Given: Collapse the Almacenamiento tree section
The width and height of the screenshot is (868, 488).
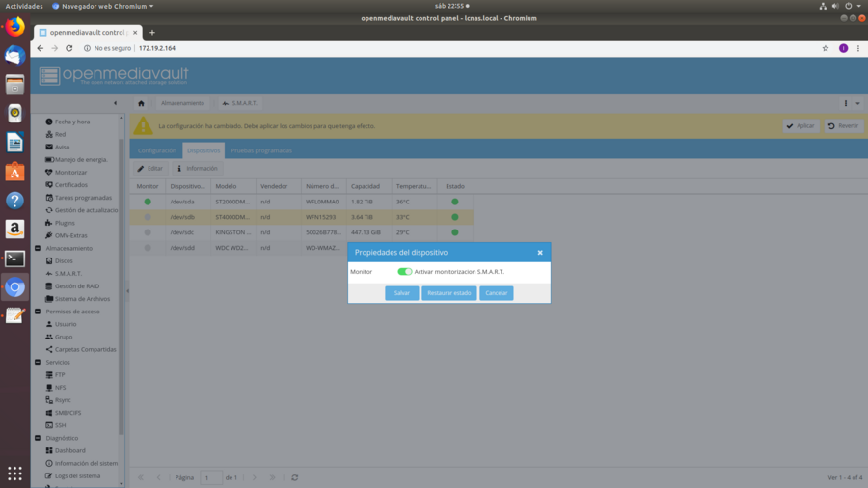Looking at the screenshot, I should (x=38, y=248).
